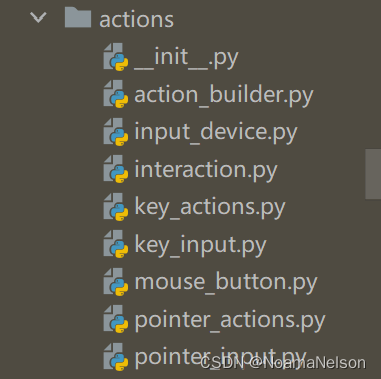381x379 pixels.
Task: Select the actions folder icon
Action: (x=78, y=17)
